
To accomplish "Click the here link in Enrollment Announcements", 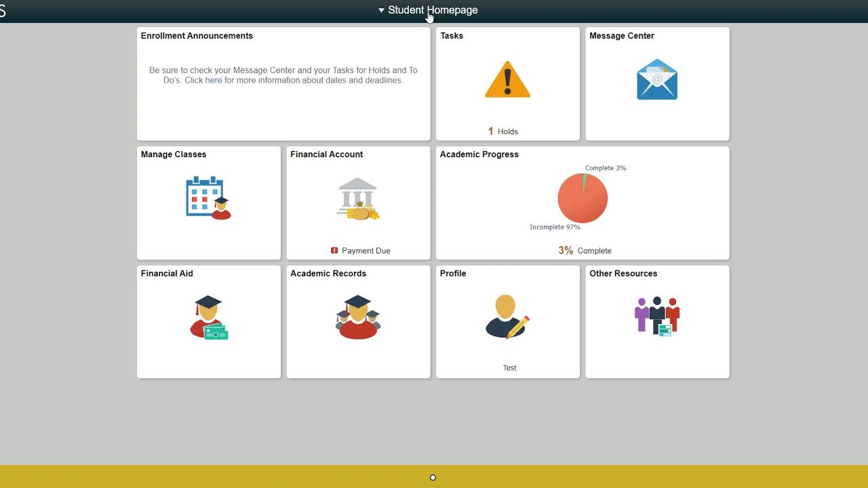I will [x=213, y=80].
